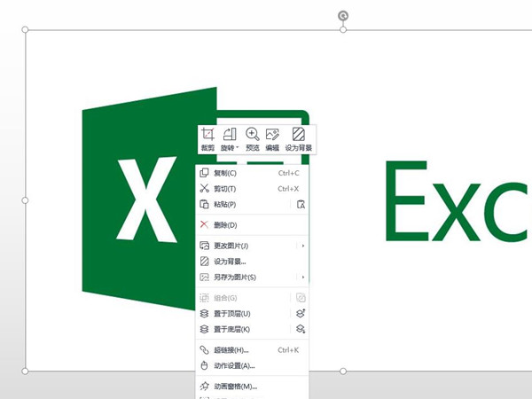The width and height of the screenshot is (532, 399).
Task: Click the top-left corner sizing handle
Action: point(25,29)
